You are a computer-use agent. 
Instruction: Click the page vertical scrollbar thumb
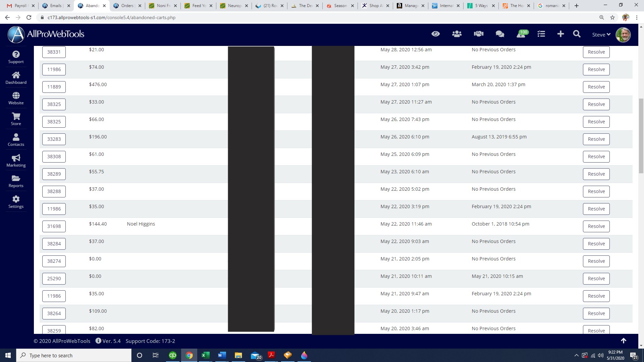point(641,135)
